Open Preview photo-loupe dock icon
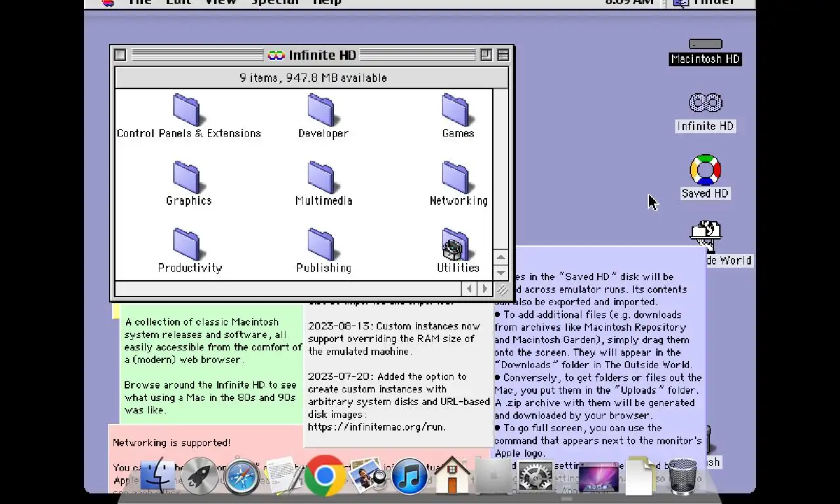 coord(367,476)
